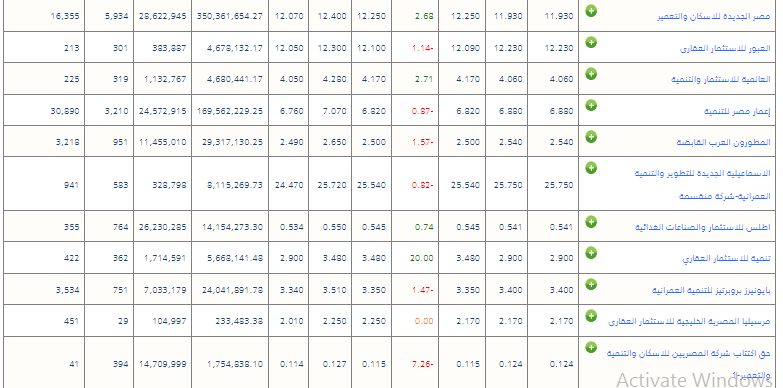This screenshot has width=783, height=388.
Task: Expand the حق اكتتاب شركة المصريين row
Action: point(591,347)
